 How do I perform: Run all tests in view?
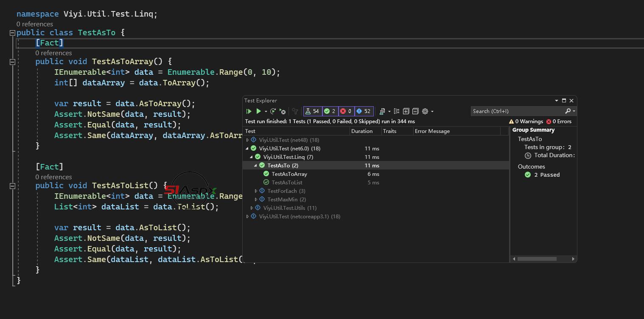249,111
